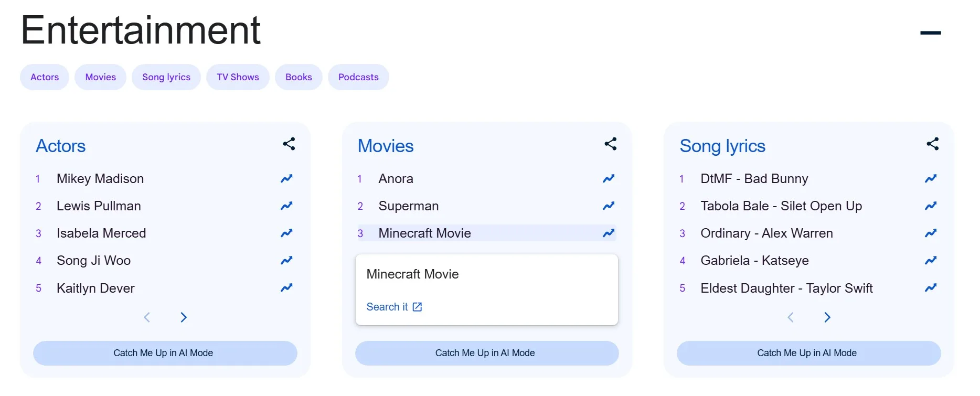Select Lewis Pullman in Actors list
This screenshot has width=980, height=396.
point(99,206)
